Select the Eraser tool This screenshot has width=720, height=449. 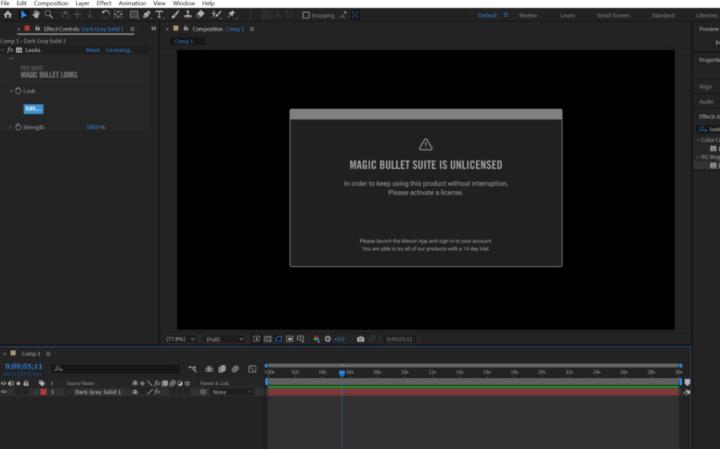[x=200, y=15]
